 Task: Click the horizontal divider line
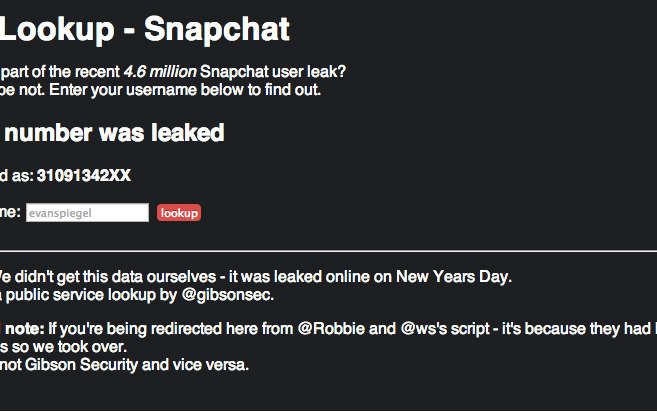(328, 250)
